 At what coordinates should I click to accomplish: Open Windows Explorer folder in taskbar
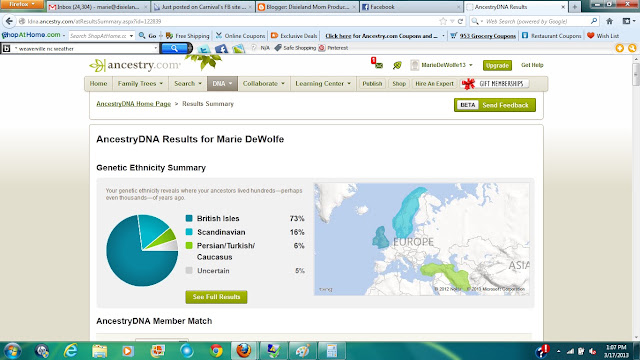tap(99, 351)
